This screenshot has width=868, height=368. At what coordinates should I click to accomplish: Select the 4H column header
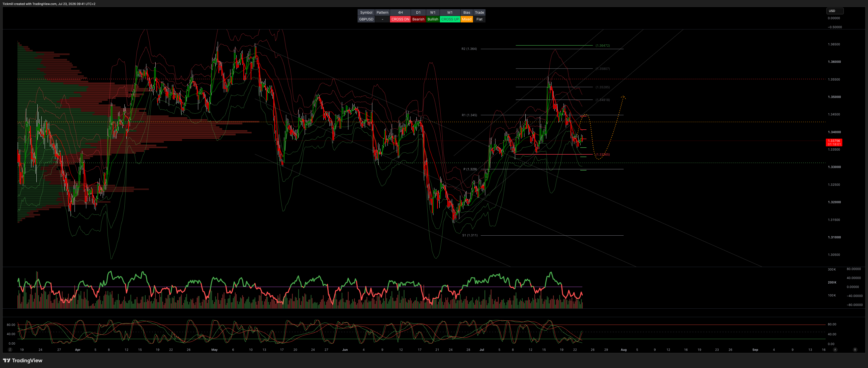pos(400,12)
